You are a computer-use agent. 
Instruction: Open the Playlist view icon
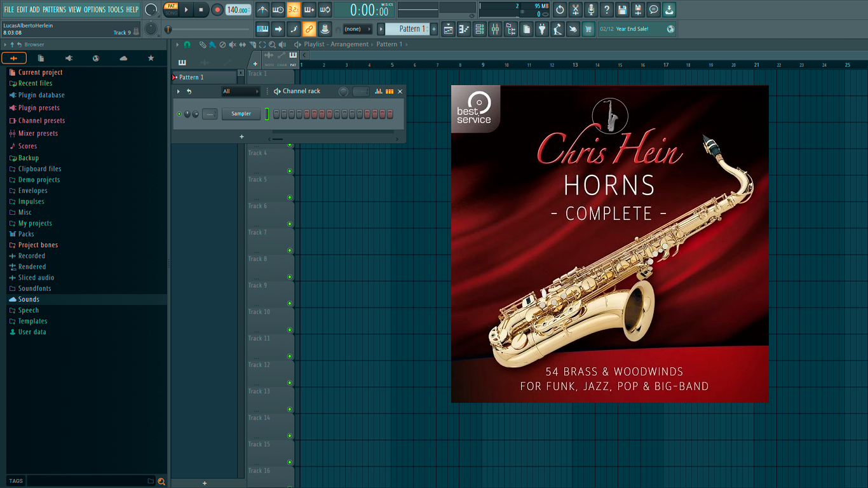click(x=449, y=29)
